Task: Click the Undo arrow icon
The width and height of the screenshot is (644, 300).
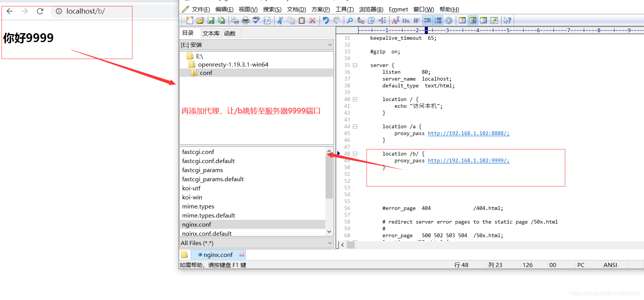Action: 326,20
